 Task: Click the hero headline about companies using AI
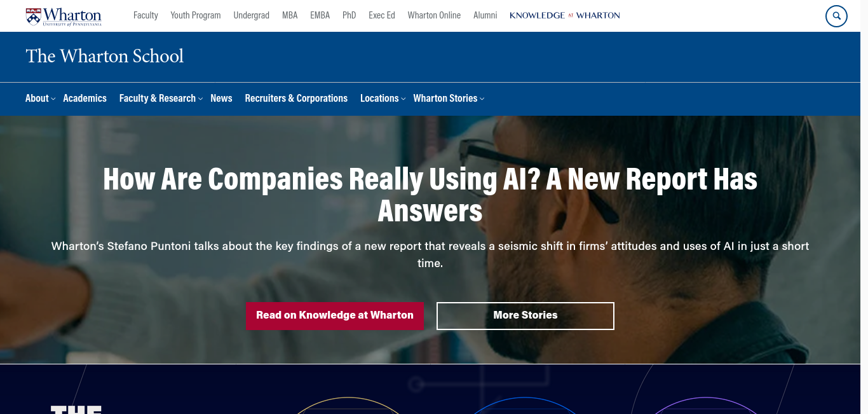click(430, 195)
